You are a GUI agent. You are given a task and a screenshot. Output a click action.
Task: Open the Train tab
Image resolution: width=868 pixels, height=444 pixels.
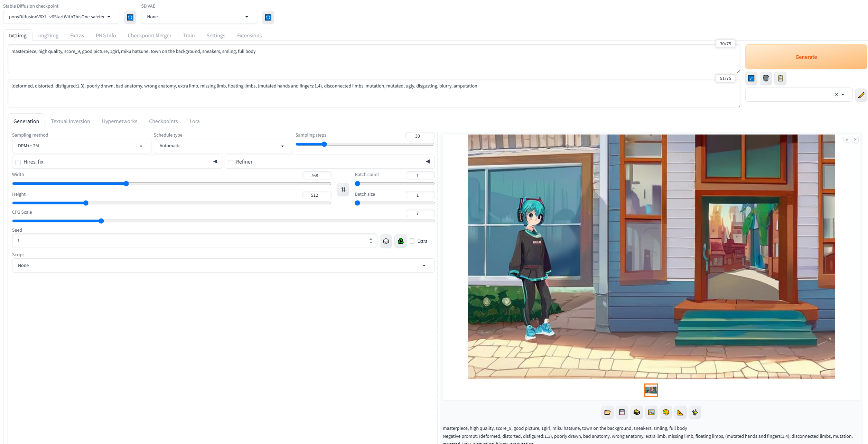[x=189, y=35]
